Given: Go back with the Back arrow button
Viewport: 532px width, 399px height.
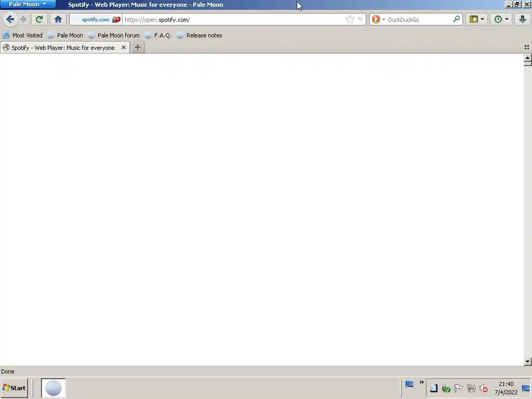Looking at the screenshot, I should (10, 19).
